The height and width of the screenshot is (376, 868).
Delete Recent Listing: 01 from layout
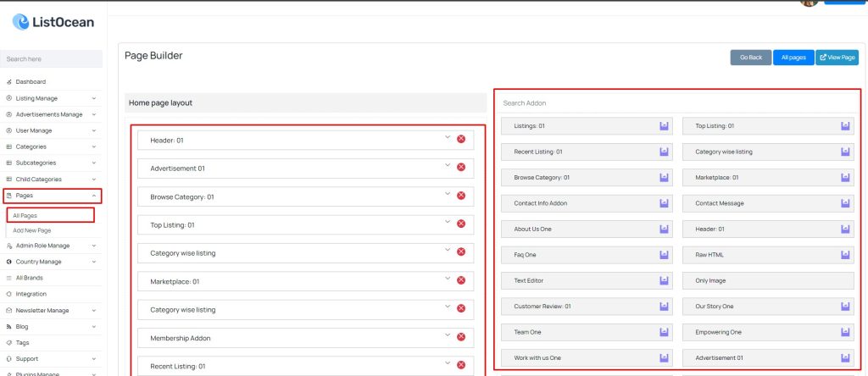[x=460, y=365]
